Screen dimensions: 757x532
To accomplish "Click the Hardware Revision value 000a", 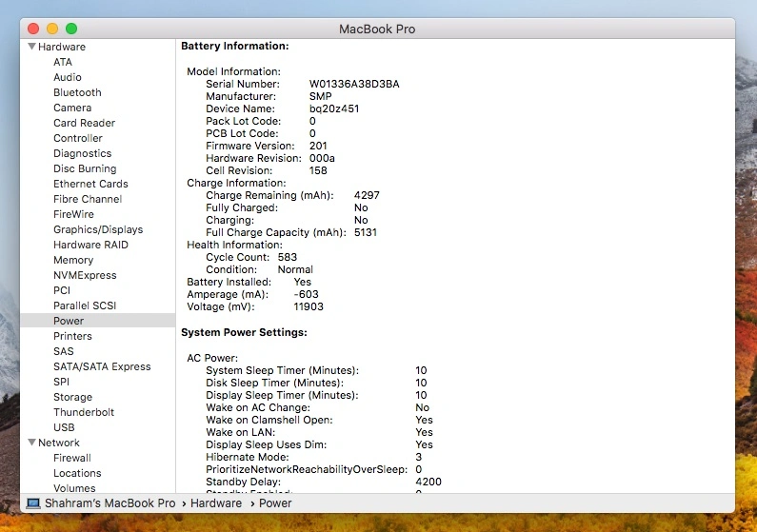I will pos(322,158).
